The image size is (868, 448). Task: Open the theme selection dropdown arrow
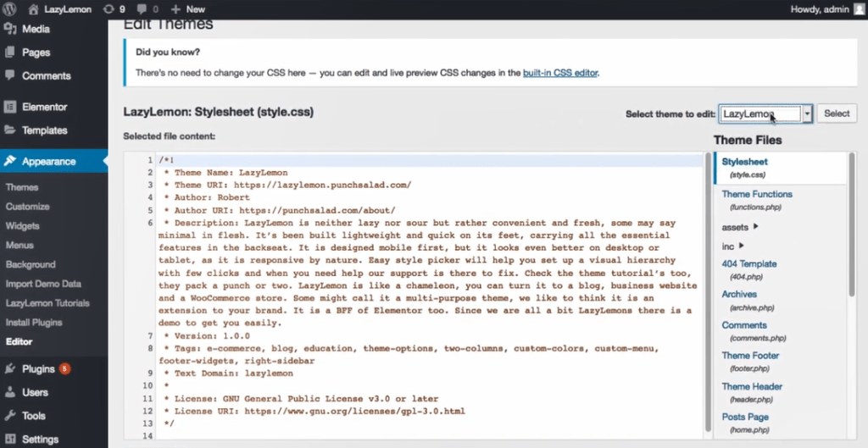pyautogui.click(x=807, y=114)
